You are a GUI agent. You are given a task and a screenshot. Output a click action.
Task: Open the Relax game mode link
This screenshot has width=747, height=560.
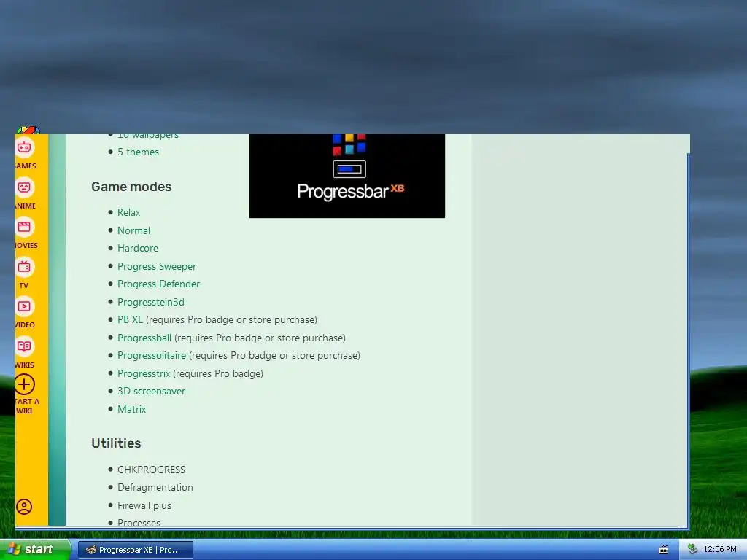pos(128,212)
